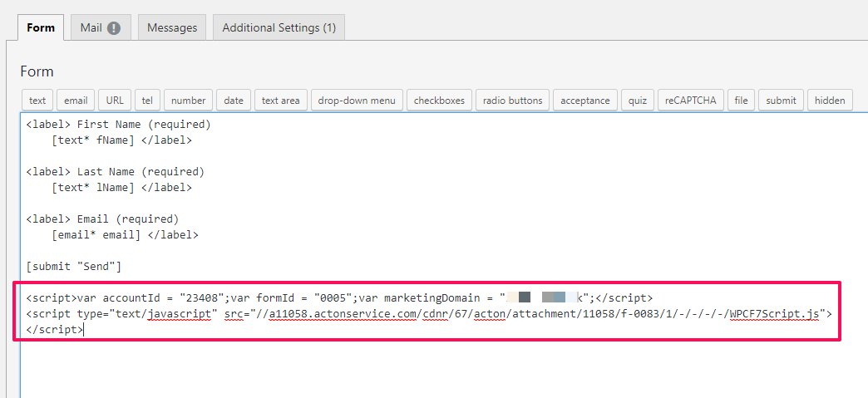Click the WPCF7Script.js script src line
Screen dimensions: 868x398
[x=429, y=314]
